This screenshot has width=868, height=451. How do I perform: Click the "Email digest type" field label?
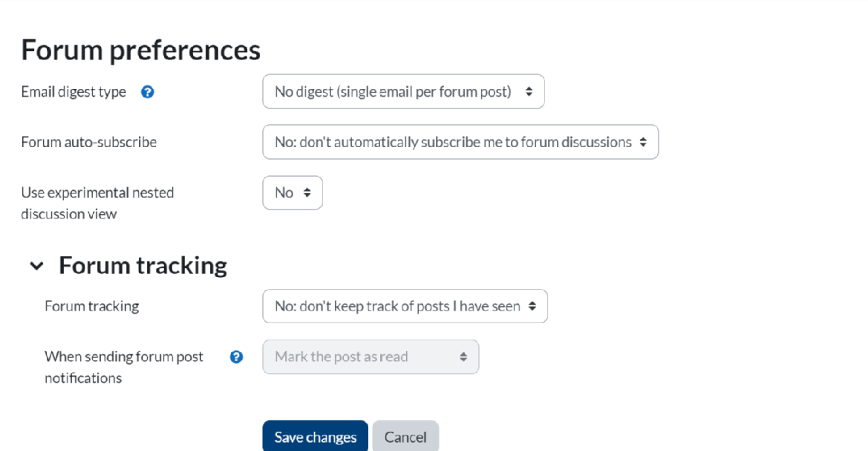tap(74, 92)
